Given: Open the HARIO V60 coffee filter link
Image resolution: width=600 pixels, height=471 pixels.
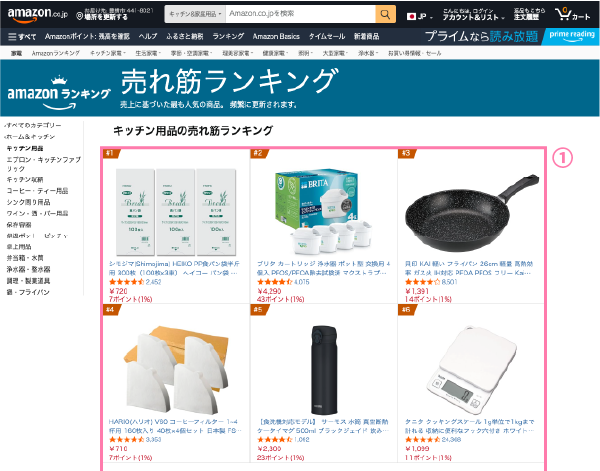Looking at the screenshot, I should 175,426.
